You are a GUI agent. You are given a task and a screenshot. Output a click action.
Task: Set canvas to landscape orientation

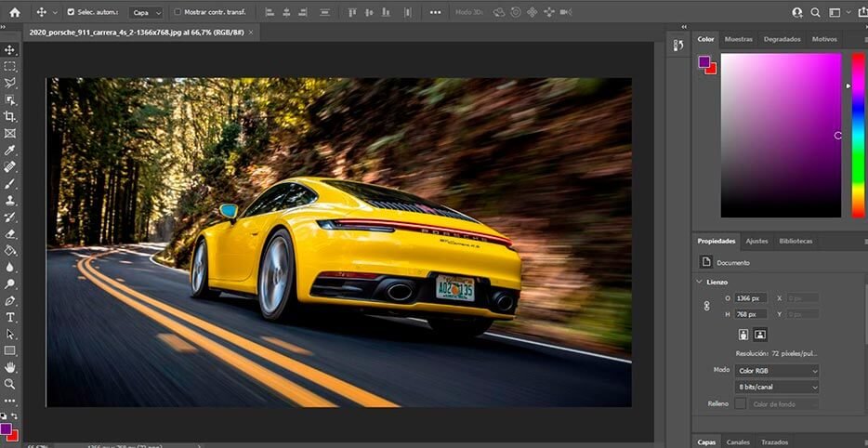coord(760,335)
